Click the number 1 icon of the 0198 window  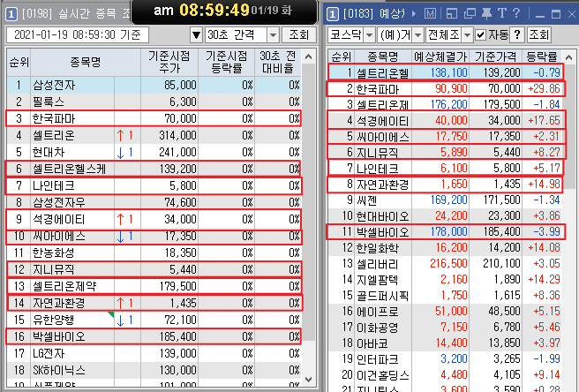point(11,14)
